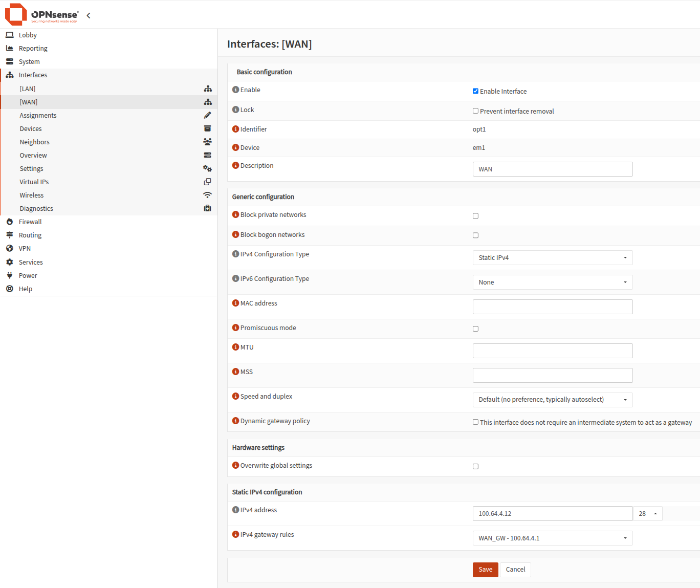Click the gears icon beside Settings
The height and width of the screenshot is (588, 700).
coord(207,168)
